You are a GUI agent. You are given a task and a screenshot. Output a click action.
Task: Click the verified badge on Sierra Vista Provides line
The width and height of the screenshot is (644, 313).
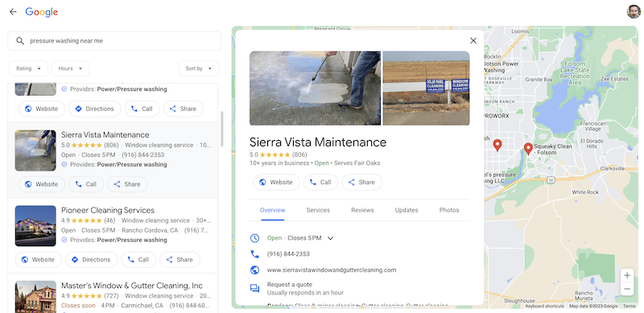(64, 165)
